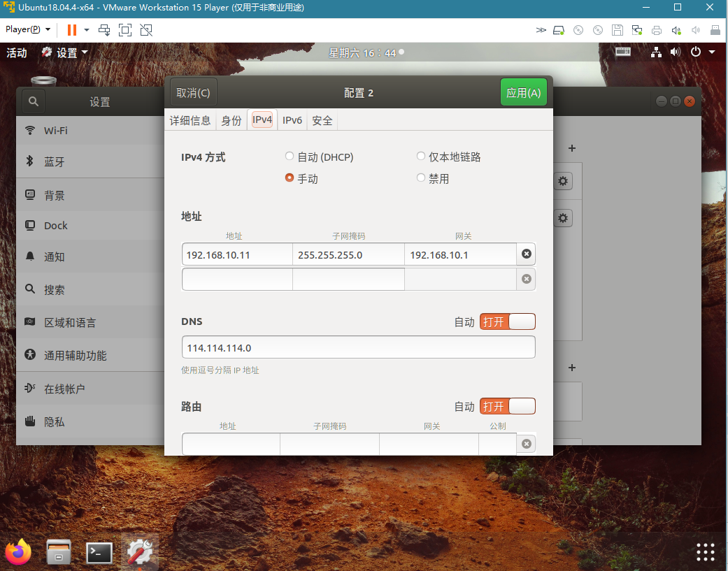
Task: Click the Unity mode icon in toolbar
Action: pyautogui.click(x=145, y=30)
